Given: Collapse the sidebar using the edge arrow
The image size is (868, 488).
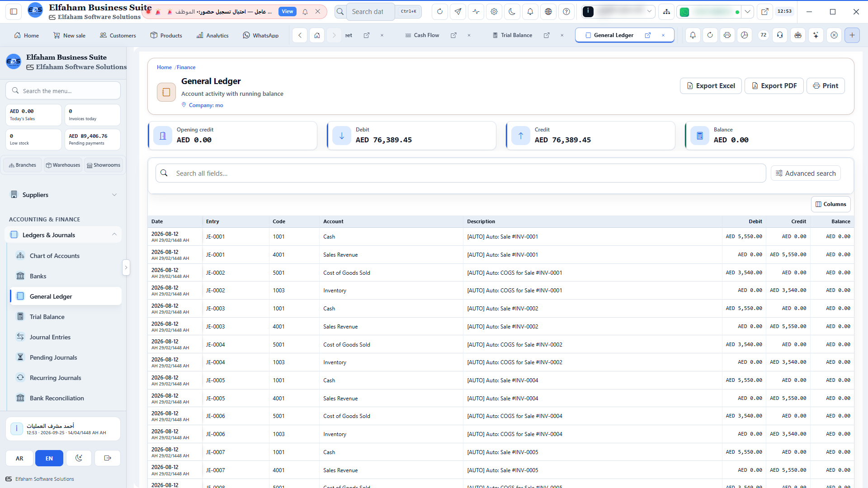Looking at the screenshot, I should (x=126, y=267).
